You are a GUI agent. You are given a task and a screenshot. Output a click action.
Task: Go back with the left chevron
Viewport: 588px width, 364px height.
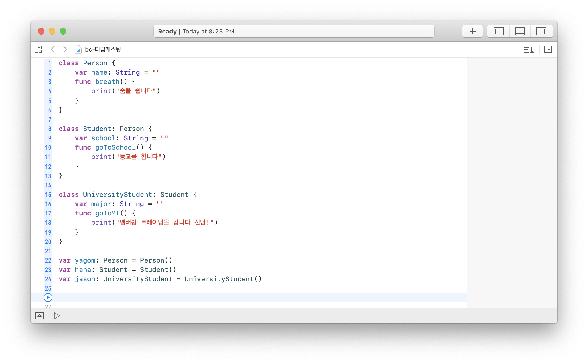click(53, 49)
